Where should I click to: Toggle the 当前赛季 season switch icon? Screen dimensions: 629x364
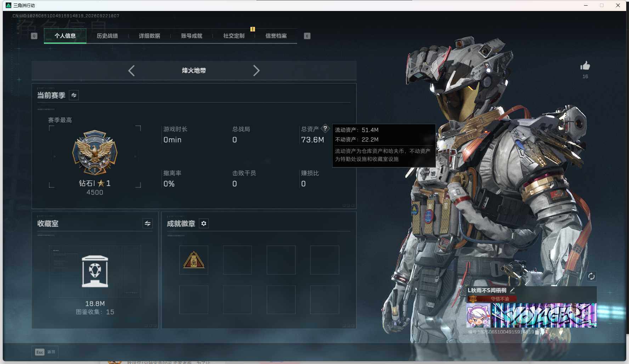[x=74, y=95]
